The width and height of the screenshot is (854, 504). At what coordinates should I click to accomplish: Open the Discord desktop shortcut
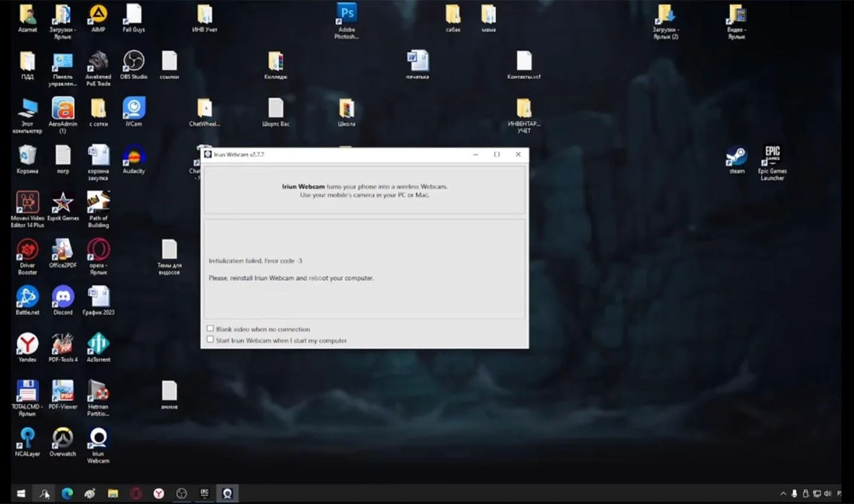[63, 301]
